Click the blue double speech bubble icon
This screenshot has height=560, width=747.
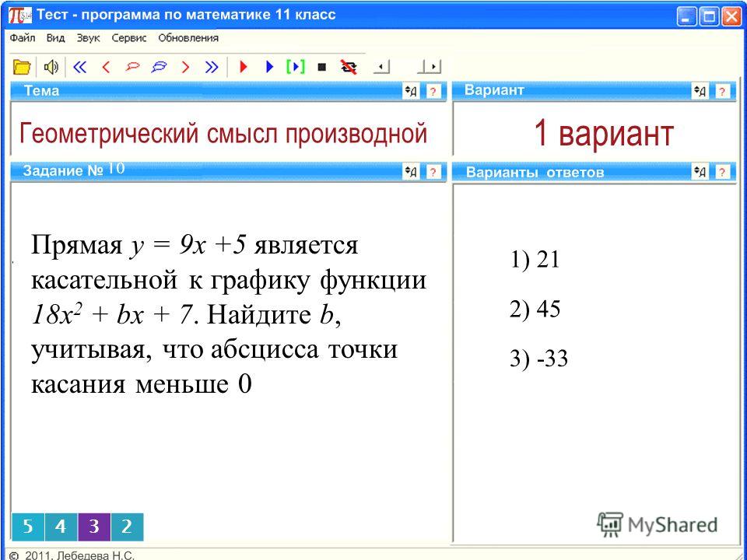coord(159,67)
